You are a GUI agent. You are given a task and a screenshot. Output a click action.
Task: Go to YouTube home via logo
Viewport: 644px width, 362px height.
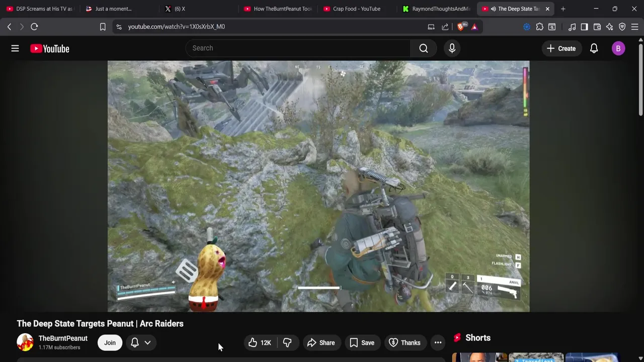pos(49,48)
